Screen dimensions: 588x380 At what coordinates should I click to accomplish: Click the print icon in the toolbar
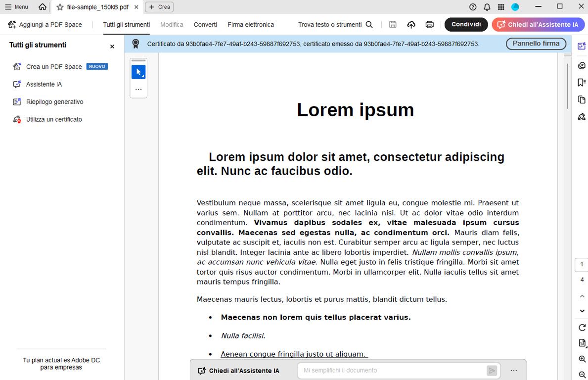click(x=429, y=24)
